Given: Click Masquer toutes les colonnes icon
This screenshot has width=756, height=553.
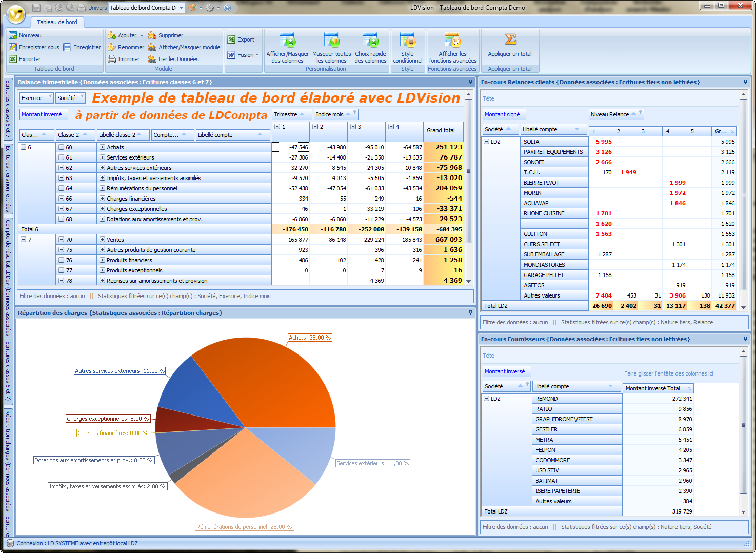Looking at the screenshot, I should pos(331,41).
